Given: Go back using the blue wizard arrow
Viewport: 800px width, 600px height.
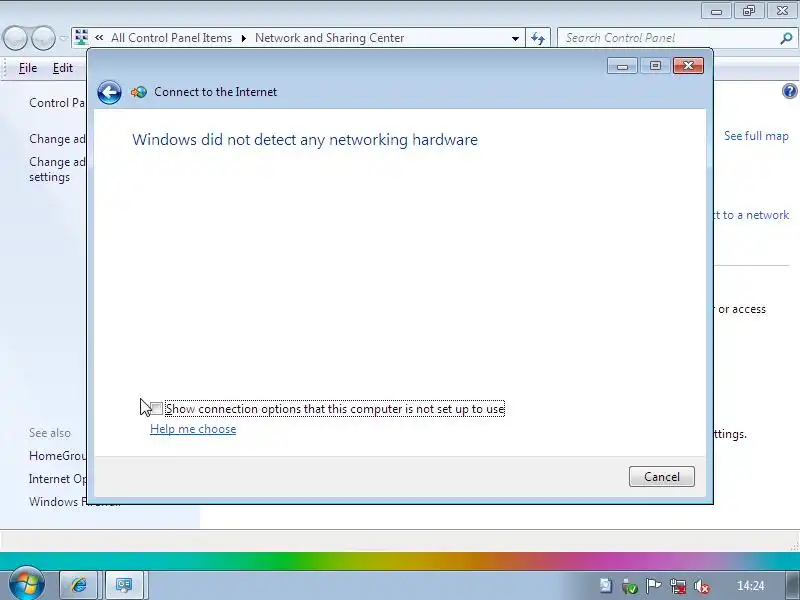Looking at the screenshot, I should 109,92.
